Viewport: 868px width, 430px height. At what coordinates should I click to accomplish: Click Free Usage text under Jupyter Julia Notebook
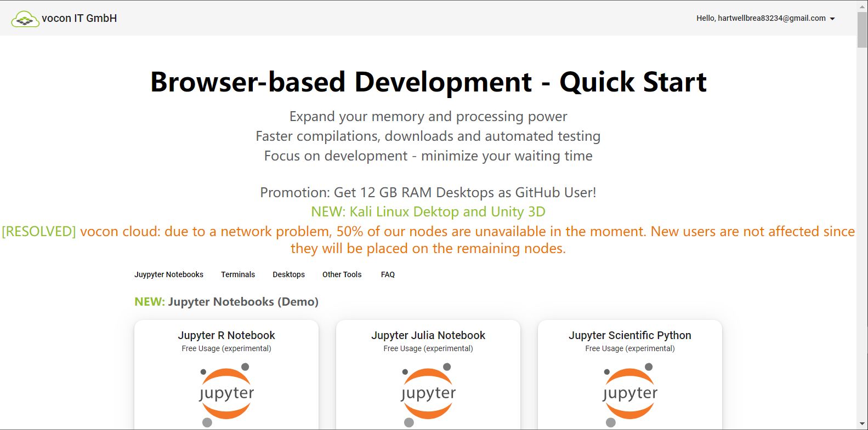tap(428, 348)
